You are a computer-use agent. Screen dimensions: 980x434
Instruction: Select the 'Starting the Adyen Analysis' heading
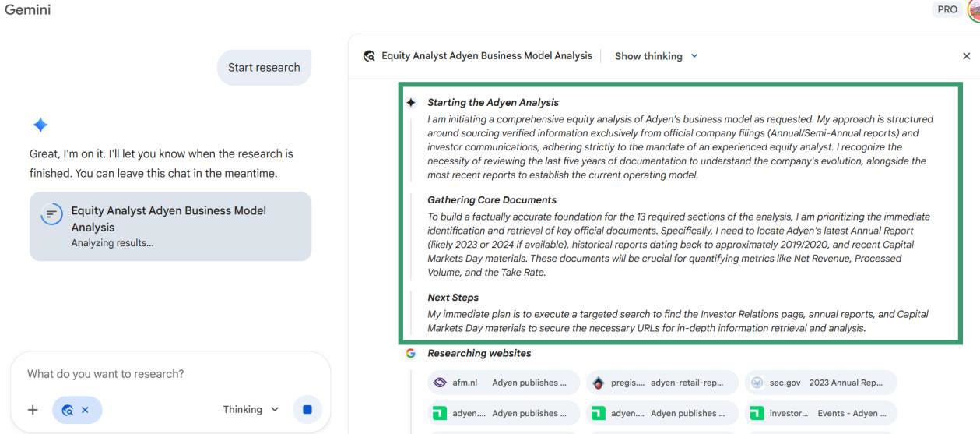click(x=493, y=102)
